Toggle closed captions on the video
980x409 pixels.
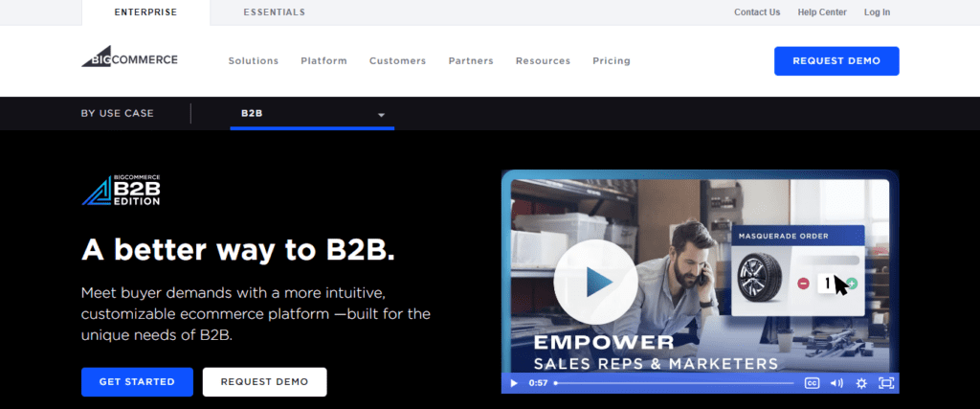(812, 383)
